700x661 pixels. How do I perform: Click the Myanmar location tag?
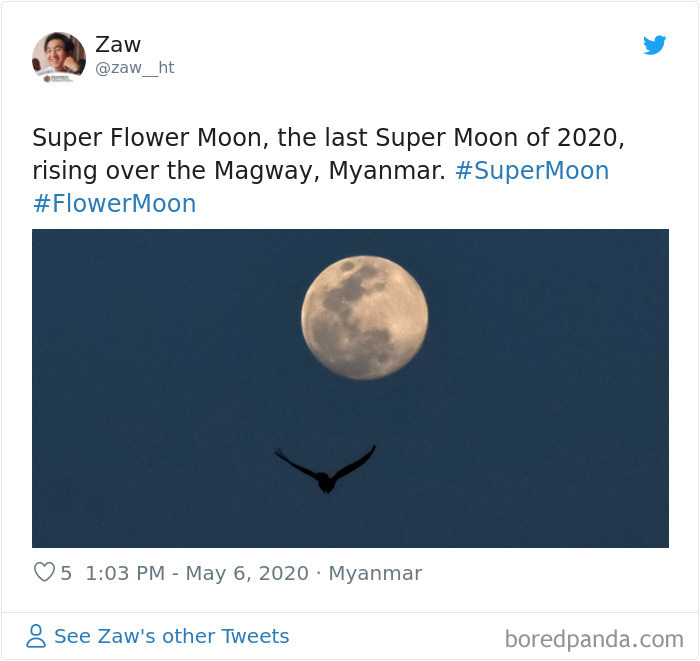[x=375, y=573]
